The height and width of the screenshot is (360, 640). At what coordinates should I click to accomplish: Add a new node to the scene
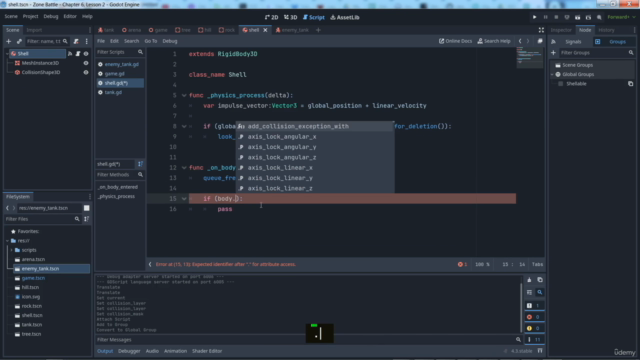pyautogui.click(x=9, y=41)
